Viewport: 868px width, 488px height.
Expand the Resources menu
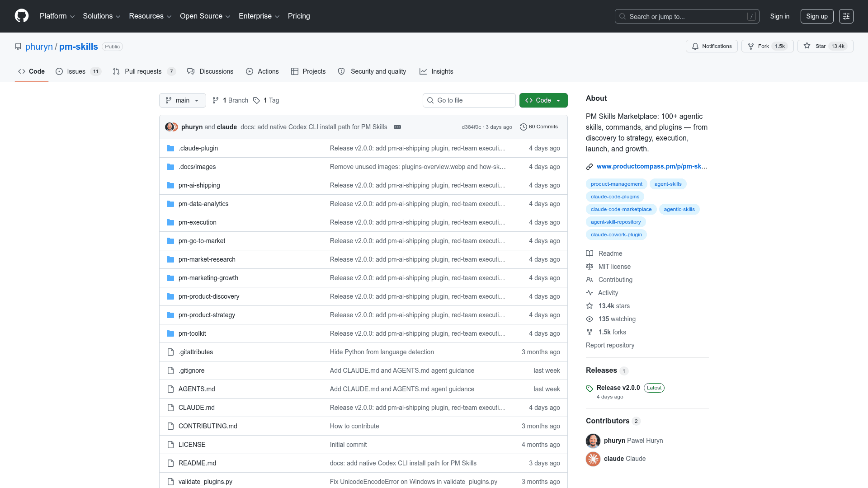(x=150, y=16)
